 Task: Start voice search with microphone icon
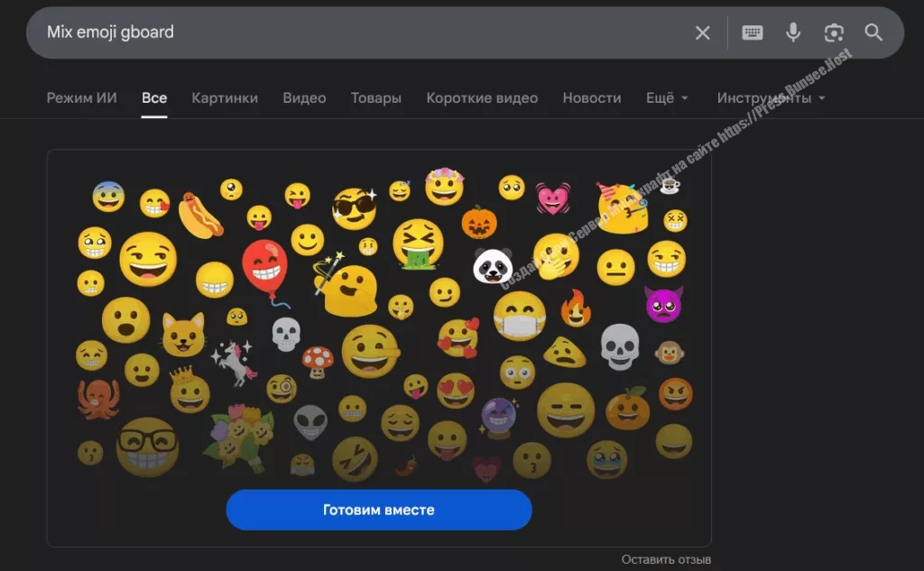coord(793,33)
